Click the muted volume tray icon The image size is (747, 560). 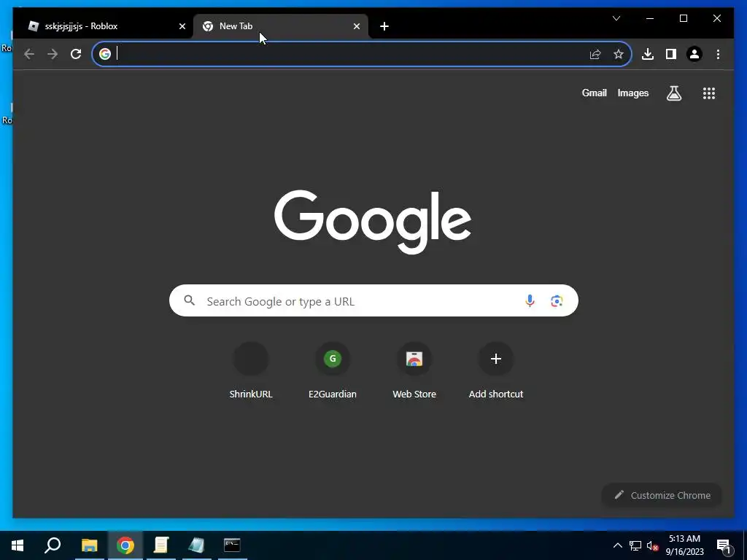[652, 545]
